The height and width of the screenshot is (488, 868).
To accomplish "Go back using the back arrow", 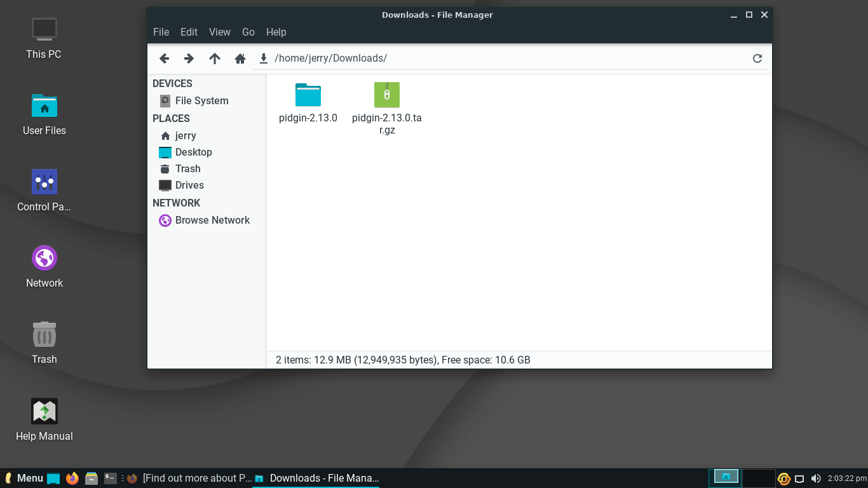I will coord(164,58).
